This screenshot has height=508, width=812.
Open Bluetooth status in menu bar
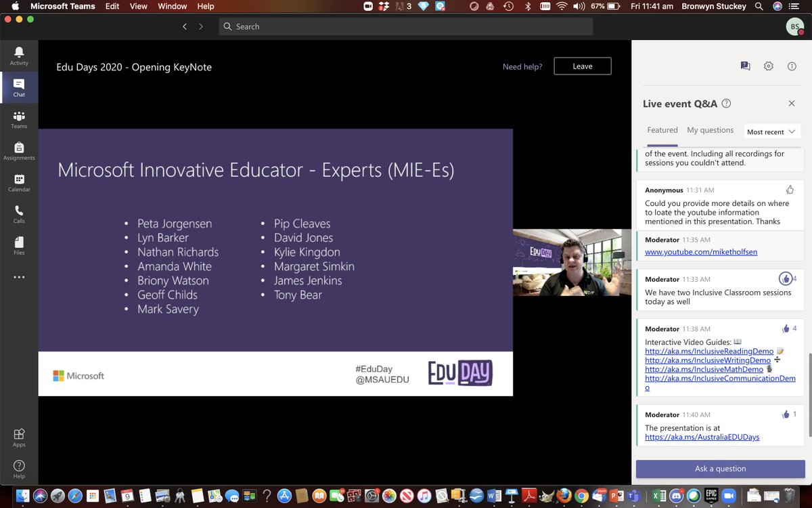click(x=528, y=6)
